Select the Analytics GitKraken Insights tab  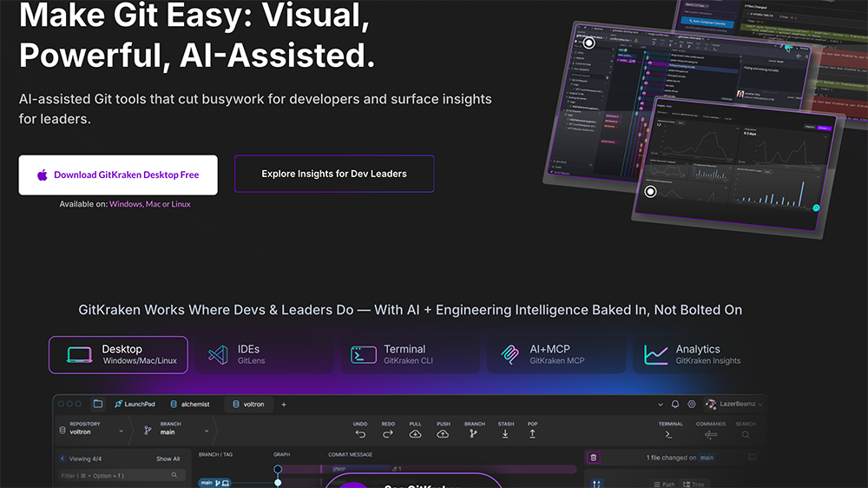702,354
